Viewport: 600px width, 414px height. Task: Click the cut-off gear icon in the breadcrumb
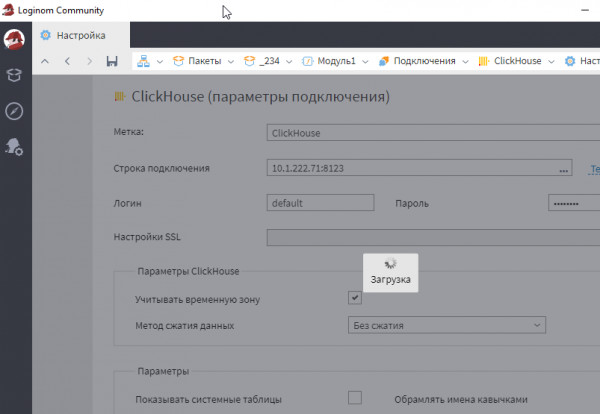pos(570,61)
